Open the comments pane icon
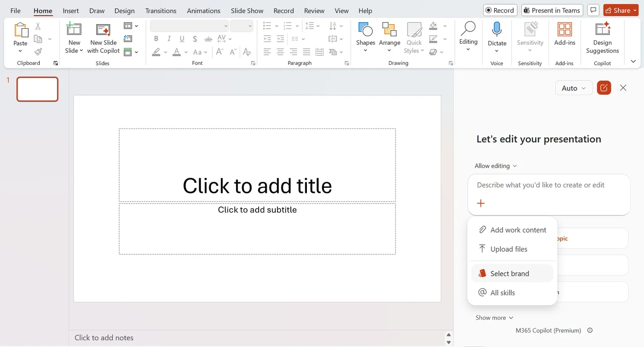 (x=594, y=10)
